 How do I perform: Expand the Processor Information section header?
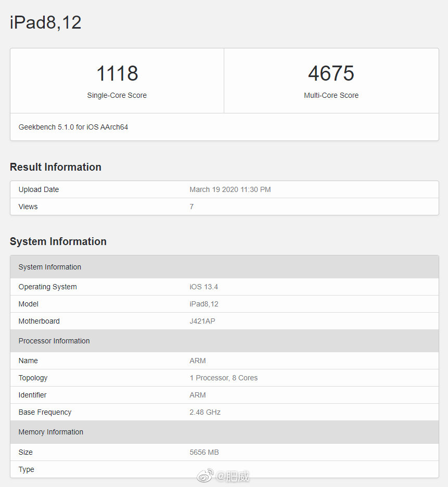click(x=54, y=341)
